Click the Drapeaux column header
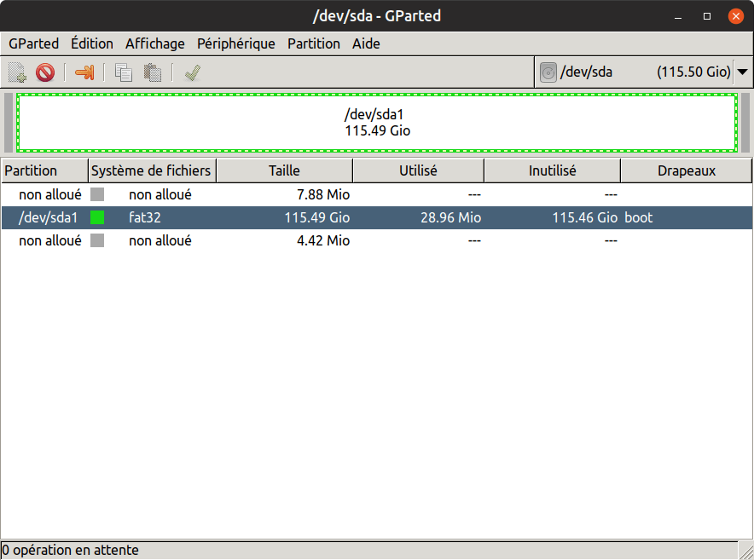The width and height of the screenshot is (754, 560). 687,170
